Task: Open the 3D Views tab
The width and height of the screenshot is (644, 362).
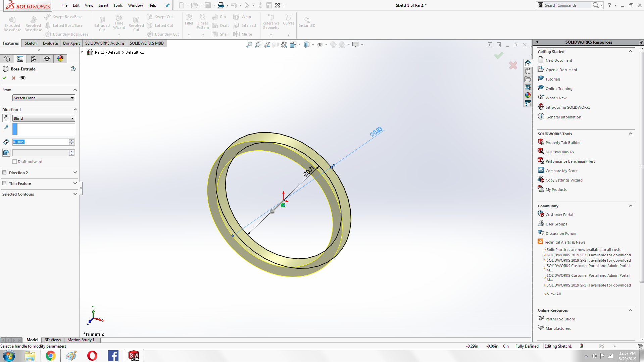Action: [53, 340]
